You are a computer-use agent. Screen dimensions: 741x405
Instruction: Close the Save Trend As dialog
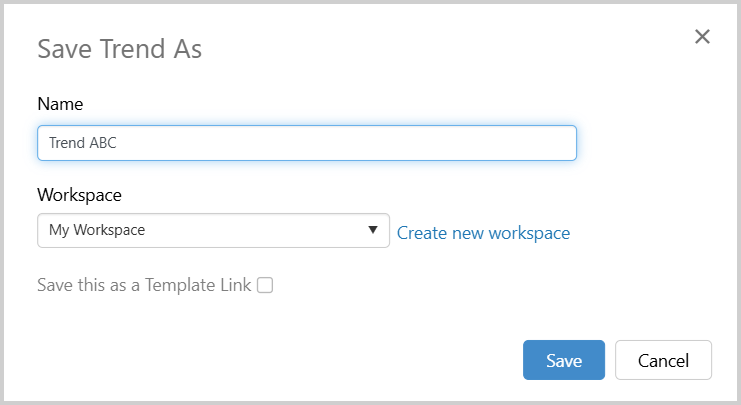click(702, 37)
